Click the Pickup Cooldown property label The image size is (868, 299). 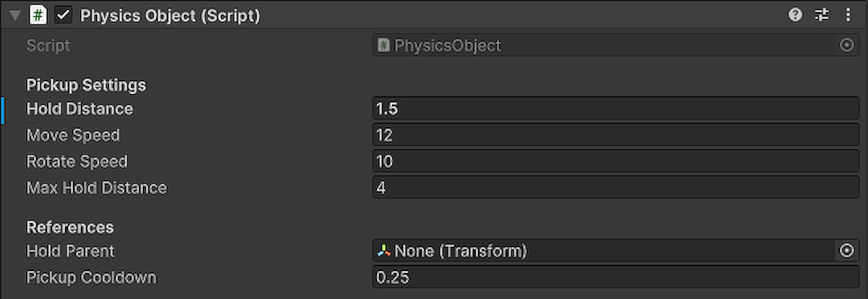click(x=91, y=277)
